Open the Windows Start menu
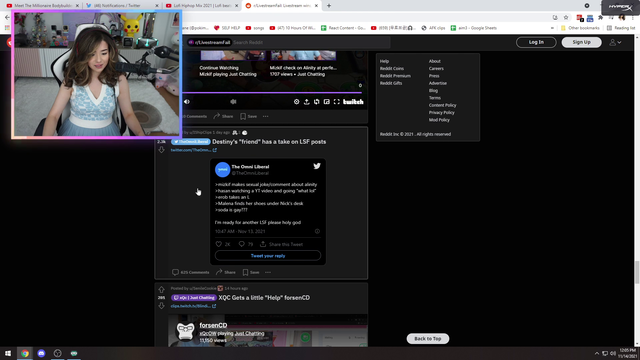This screenshot has height=360, width=640. [x=8, y=353]
